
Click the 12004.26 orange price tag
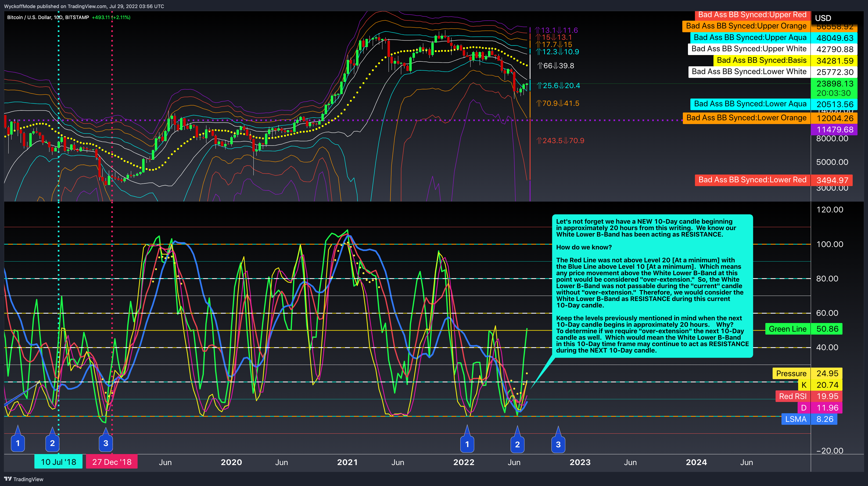pos(835,118)
